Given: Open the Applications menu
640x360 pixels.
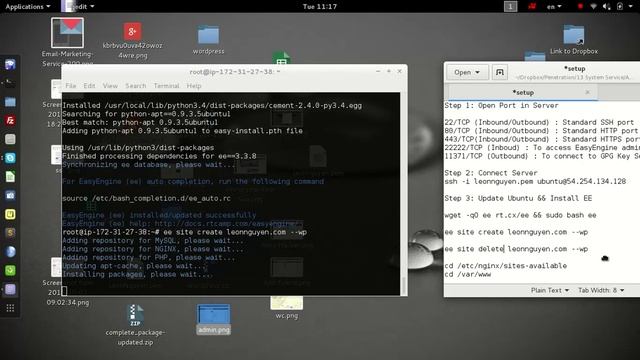Looking at the screenshot, I should click(28, 7).
